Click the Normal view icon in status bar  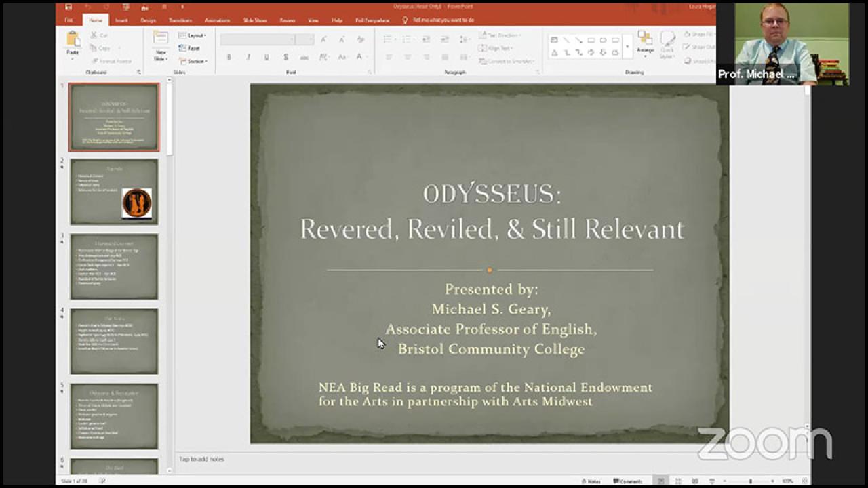click(x=661, y=481)
